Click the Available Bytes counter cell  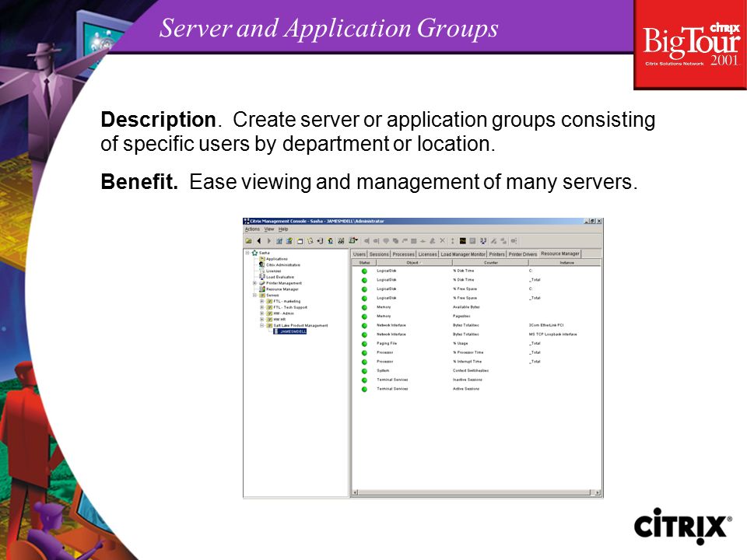[x=466, y=307]
